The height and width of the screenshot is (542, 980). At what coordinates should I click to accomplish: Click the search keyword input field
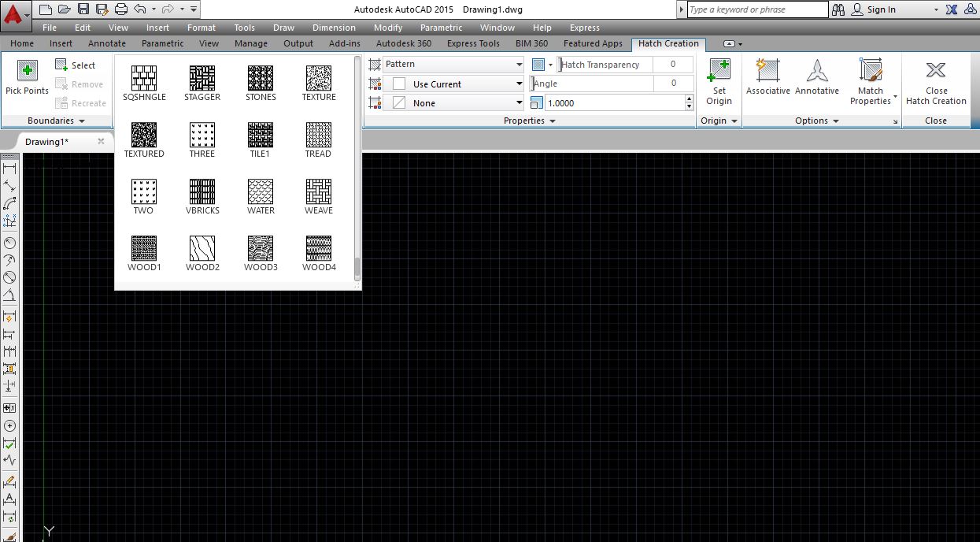(757, 9)
